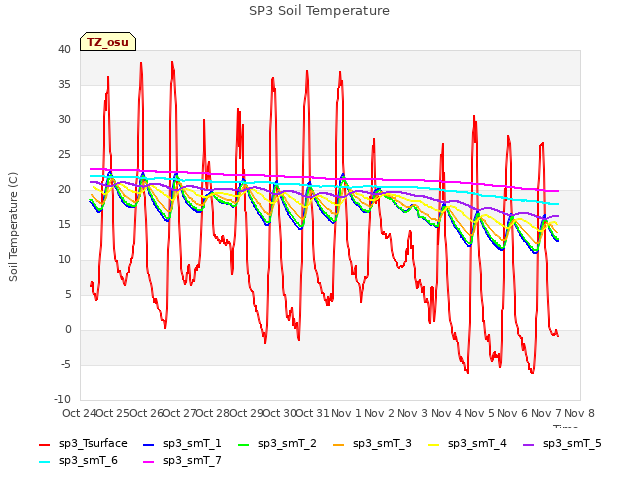The height and width of the screenshot is (480, 640).
Task: Click the -5 y-axis tick label
Action: click(x=66, y=364)
